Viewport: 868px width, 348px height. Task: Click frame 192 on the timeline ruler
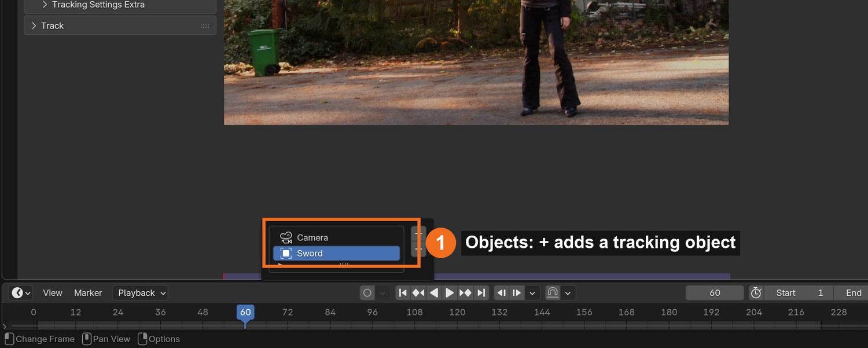(x=711, y=312)
